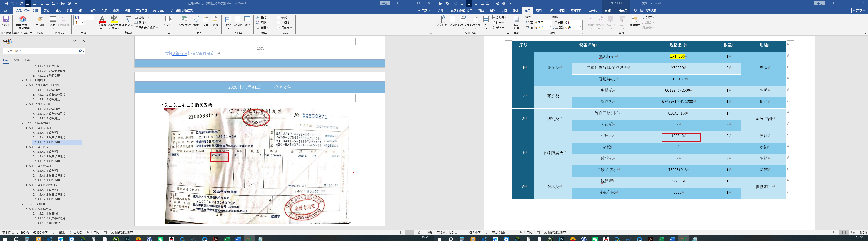
Task: Open 开始 tab in left Word window
Action: 46,10
